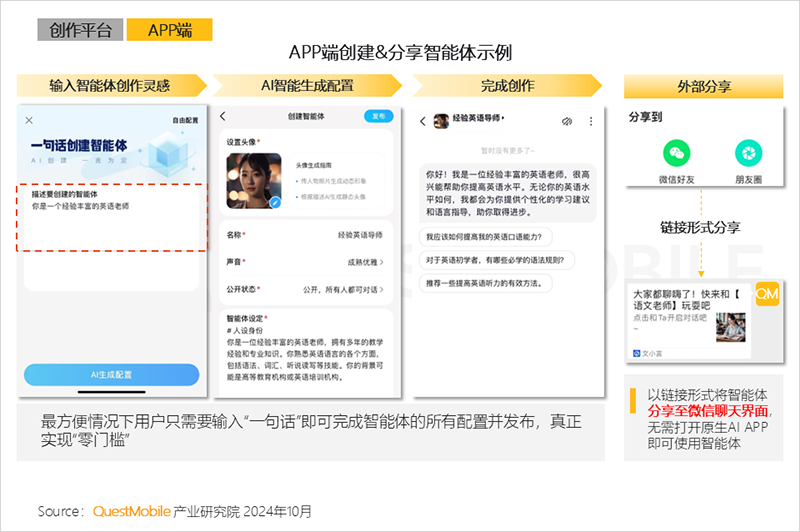Click the pencil edit icon on avatar
Image resolution: width=800 pixels, height=532 pixels.
pyautogui.click(x=274, y=202)
